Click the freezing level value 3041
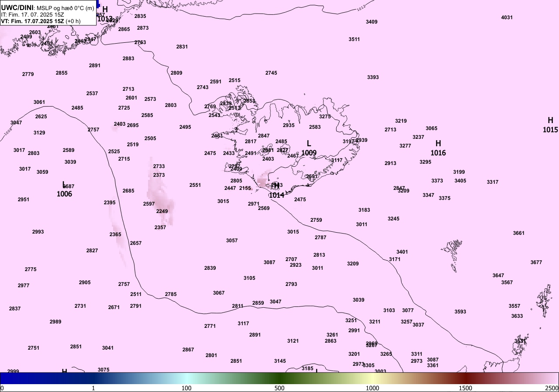 tap(108, 348)
